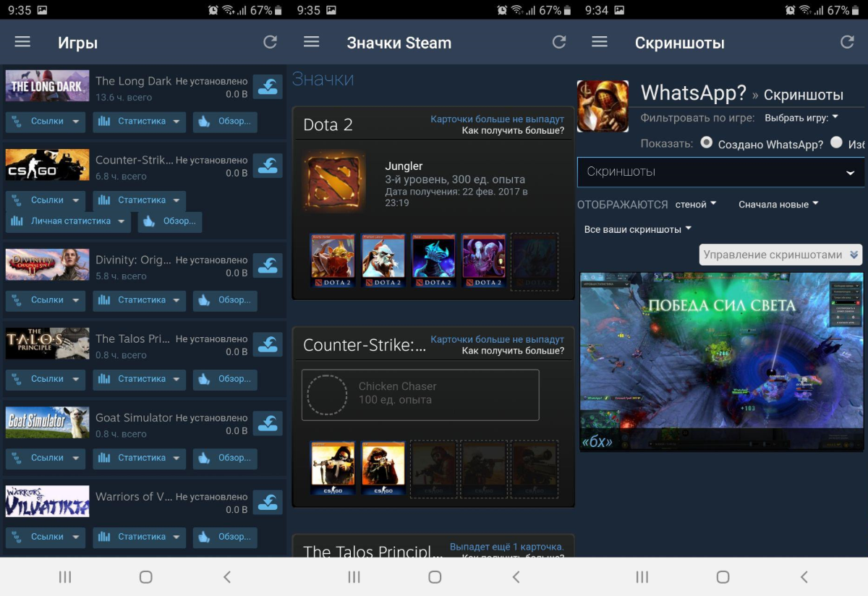
Task: Tap Обзор button for Warriors of Vilvatikta
Action: coord(225,537)
